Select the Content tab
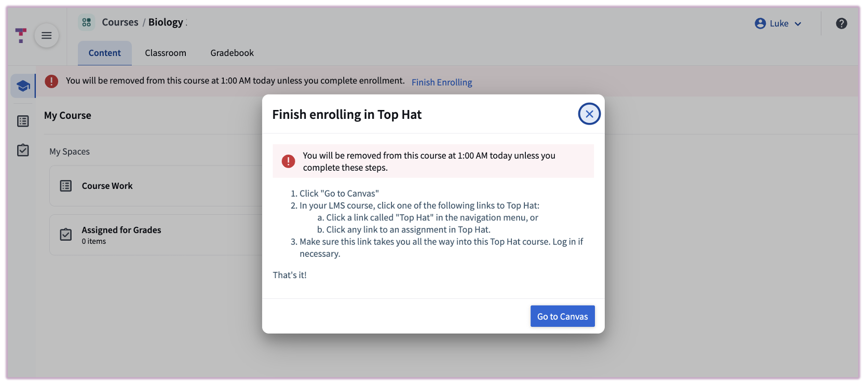Viewport: 868px width, 385px height. coord(104,52)
